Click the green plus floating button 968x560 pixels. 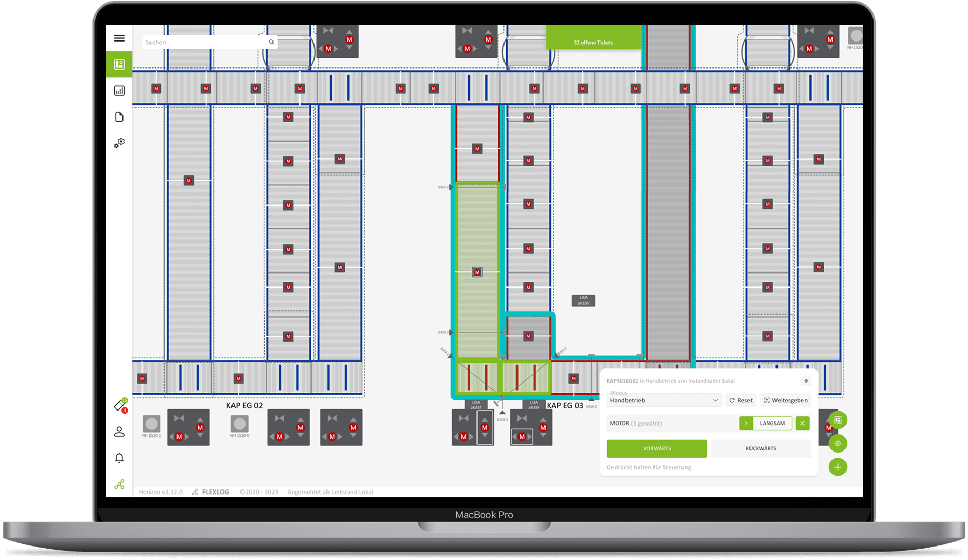pos(837,467)
